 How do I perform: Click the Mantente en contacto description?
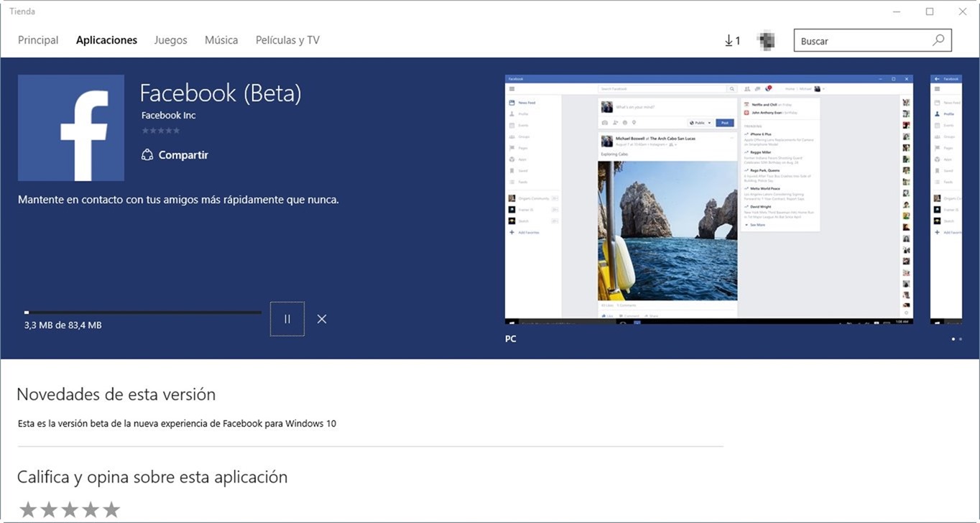[x=178, y=200]
